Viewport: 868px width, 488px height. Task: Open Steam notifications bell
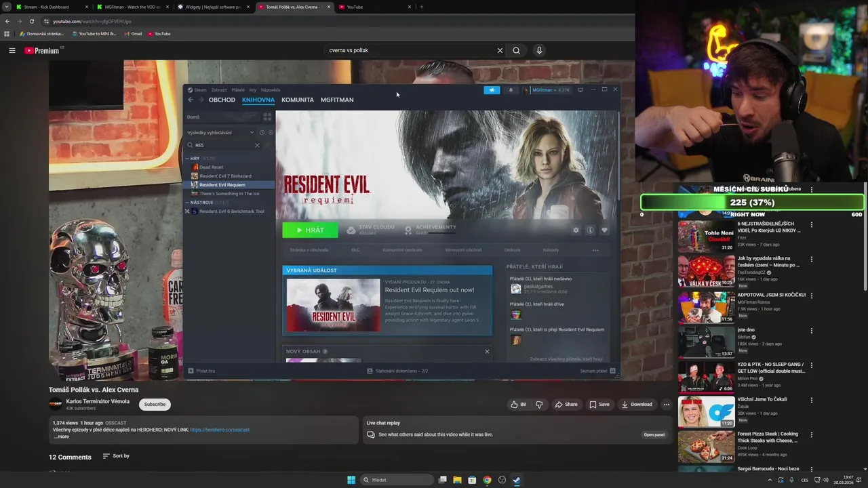point(511,89)
